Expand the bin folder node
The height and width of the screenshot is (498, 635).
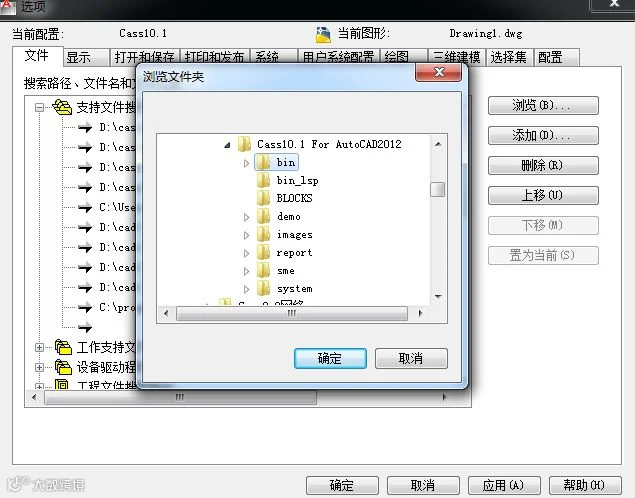(246, 163)
